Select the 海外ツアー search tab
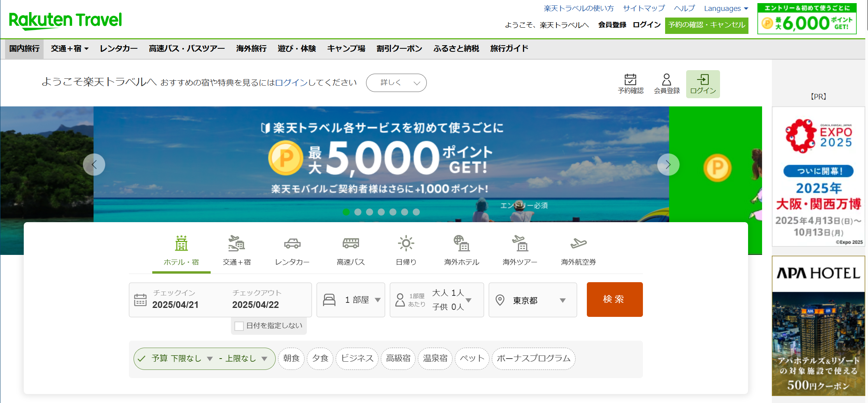 click(520, 251)
